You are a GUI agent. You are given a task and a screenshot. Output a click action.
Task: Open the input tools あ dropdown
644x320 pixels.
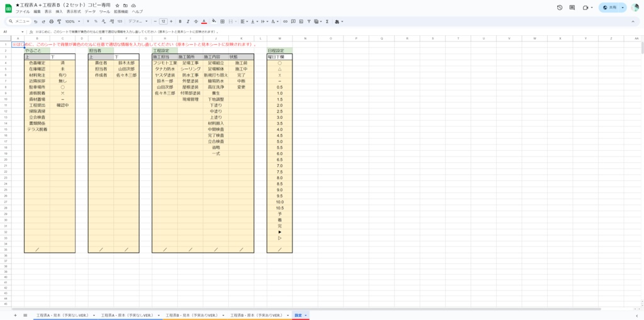click(339, 21)
